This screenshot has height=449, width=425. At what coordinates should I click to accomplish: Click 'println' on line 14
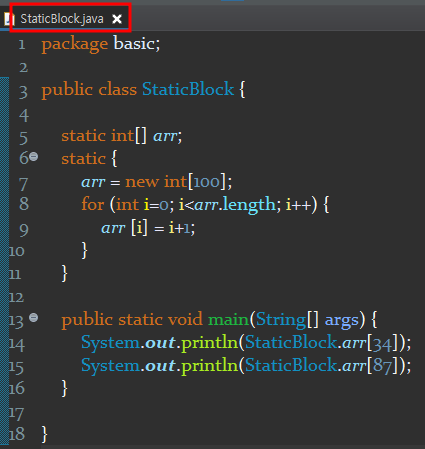[210, 343]
